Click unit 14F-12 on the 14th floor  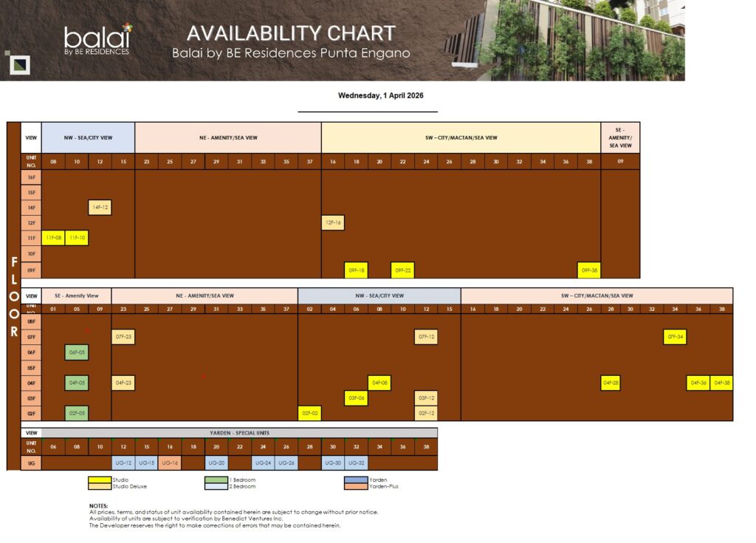click(100, 208)
